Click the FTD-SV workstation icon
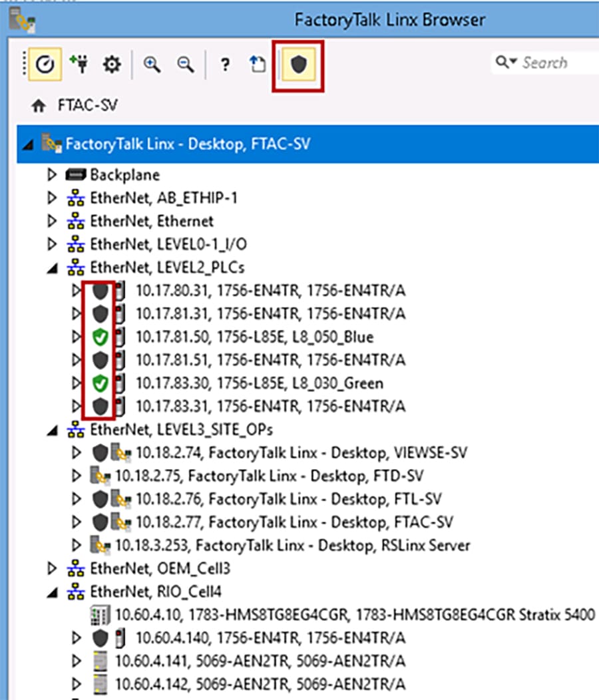The image size is (599, 700). [100, 476]
